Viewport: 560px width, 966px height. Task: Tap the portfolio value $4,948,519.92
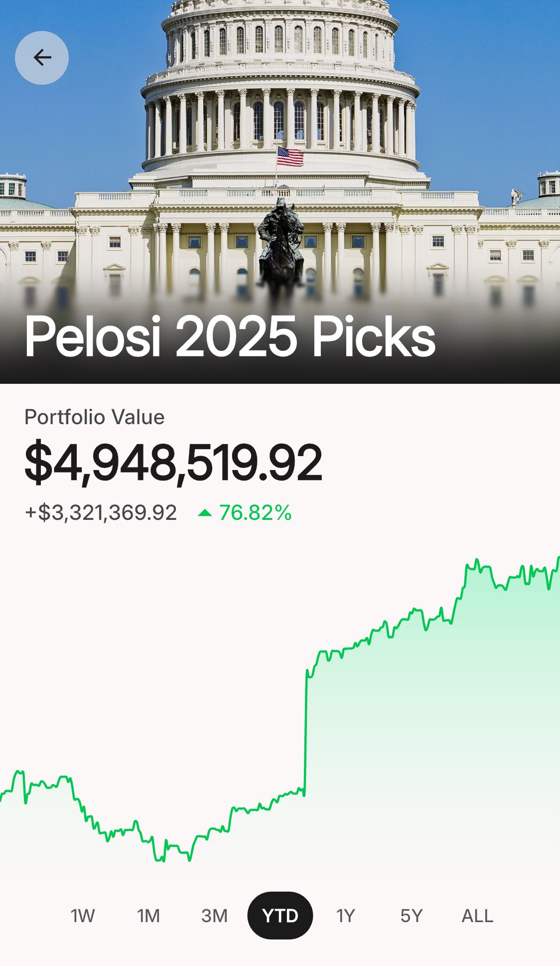click(x=173, y=464)
